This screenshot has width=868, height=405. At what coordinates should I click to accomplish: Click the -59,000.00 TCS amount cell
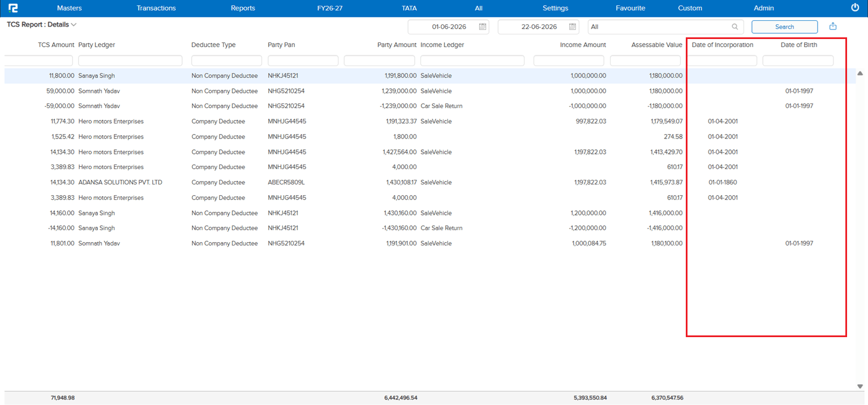59,106
